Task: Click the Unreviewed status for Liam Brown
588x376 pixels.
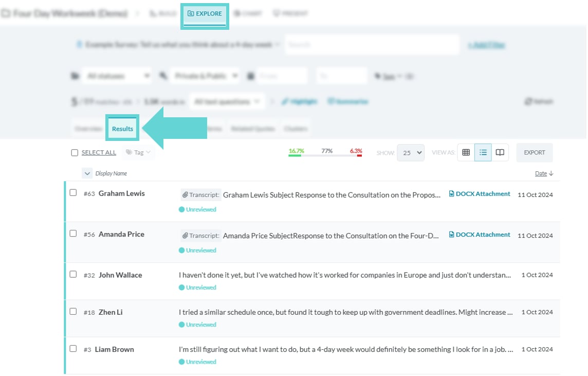Action: [x=197, y=362]
